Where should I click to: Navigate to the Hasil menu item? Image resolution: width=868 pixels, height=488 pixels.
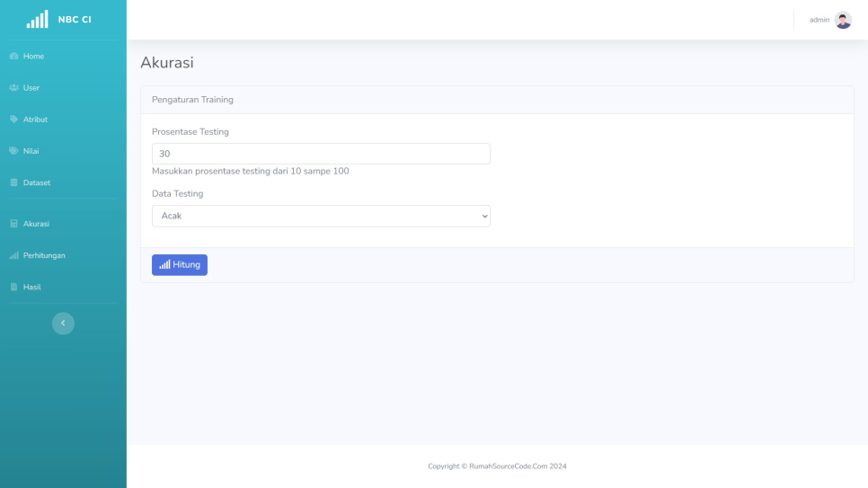(x=32, y=287)
